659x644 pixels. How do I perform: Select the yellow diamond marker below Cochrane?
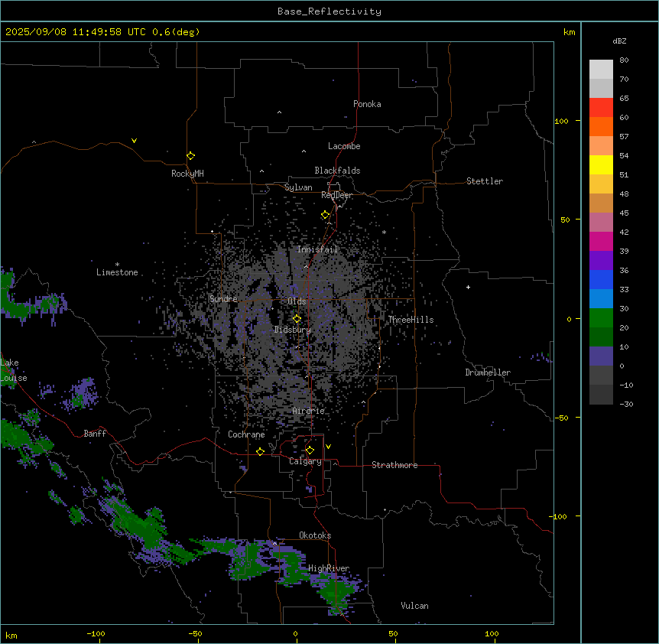[x=260, y=451]
